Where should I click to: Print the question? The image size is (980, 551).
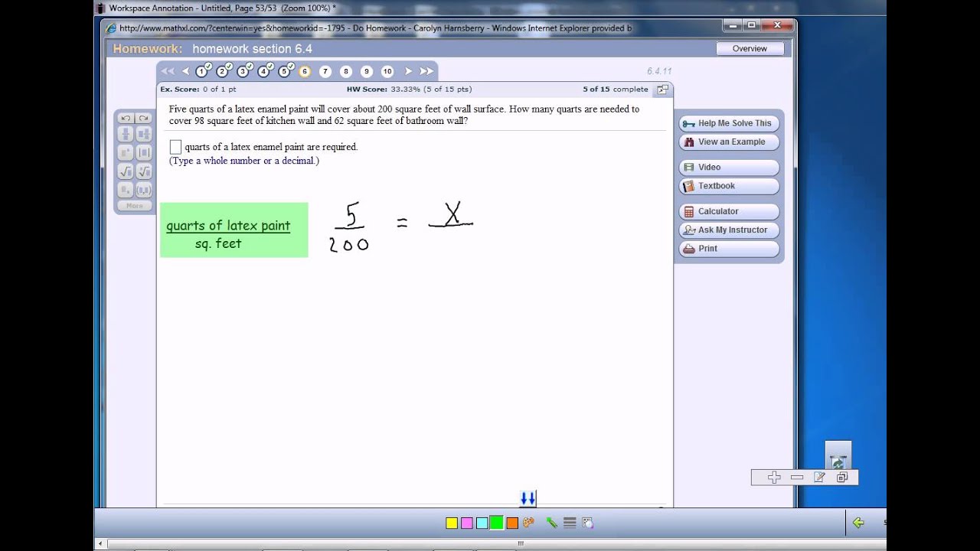point(729,249)
